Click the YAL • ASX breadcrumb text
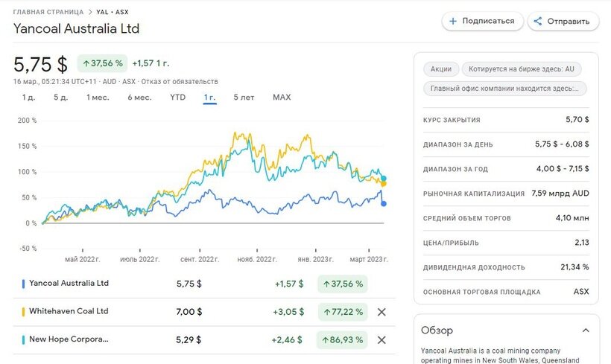611x364 pixels. 113,12
